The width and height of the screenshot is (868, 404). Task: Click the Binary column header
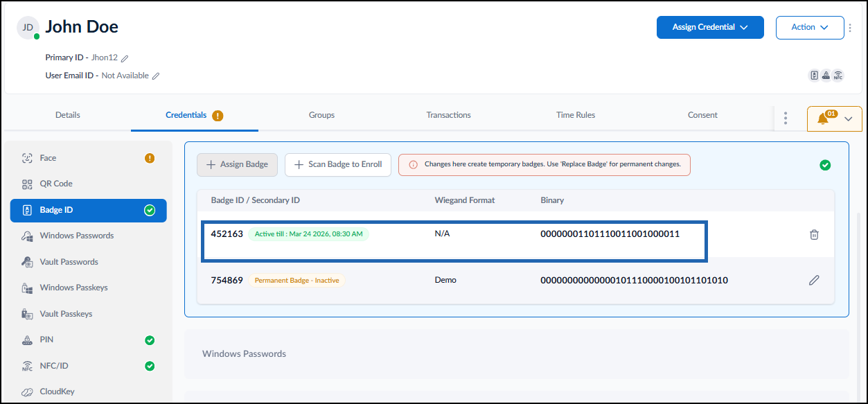pyautogui.click(x=552, y=200)
